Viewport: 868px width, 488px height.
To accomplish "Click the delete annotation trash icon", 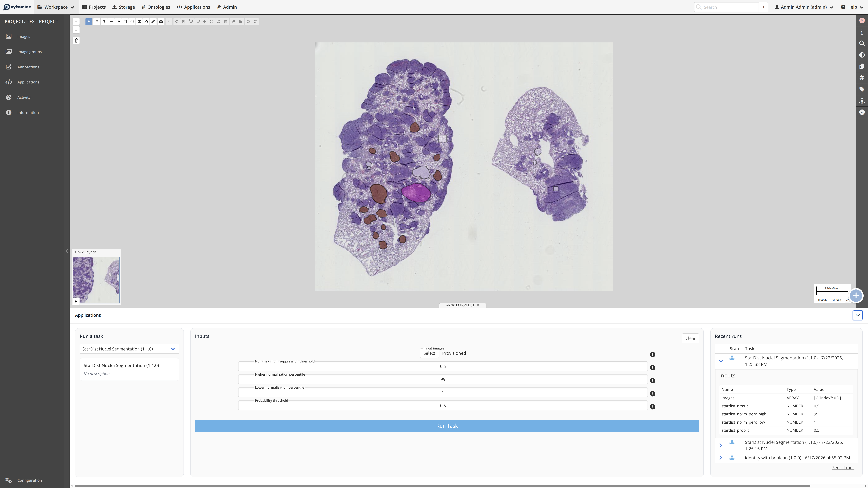I will coord(226,22).
